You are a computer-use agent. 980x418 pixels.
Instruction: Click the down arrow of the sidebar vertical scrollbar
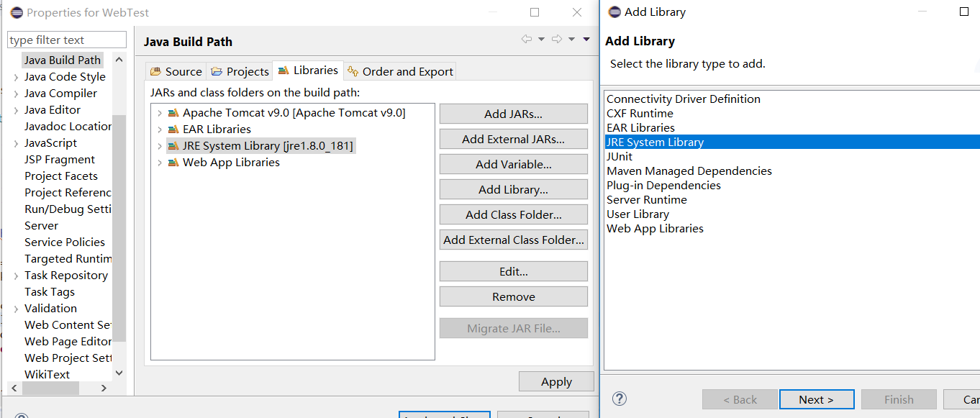pos(119,373)
